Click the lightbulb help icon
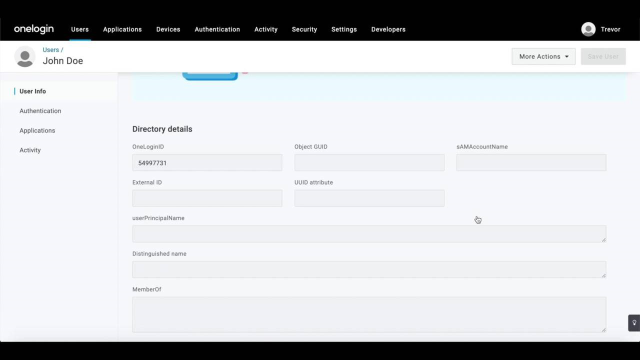The width and height of the screenshot is (640, 360). (x=634, y=323)
